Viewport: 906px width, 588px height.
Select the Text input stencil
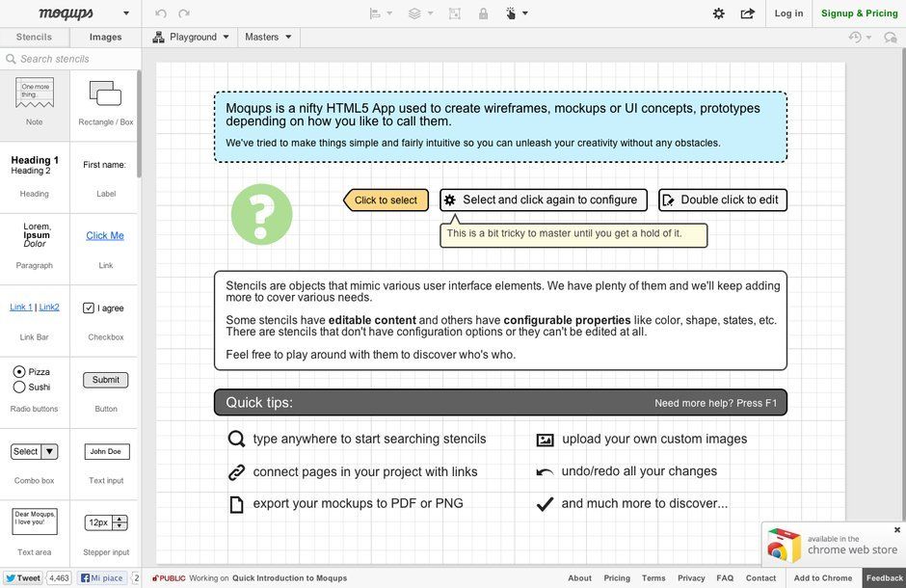105,462
